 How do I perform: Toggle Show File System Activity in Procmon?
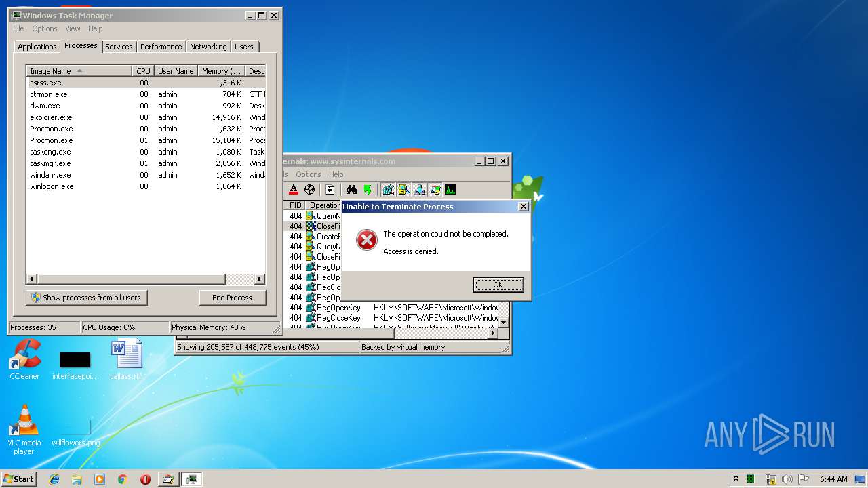click(x=403, y=190)
